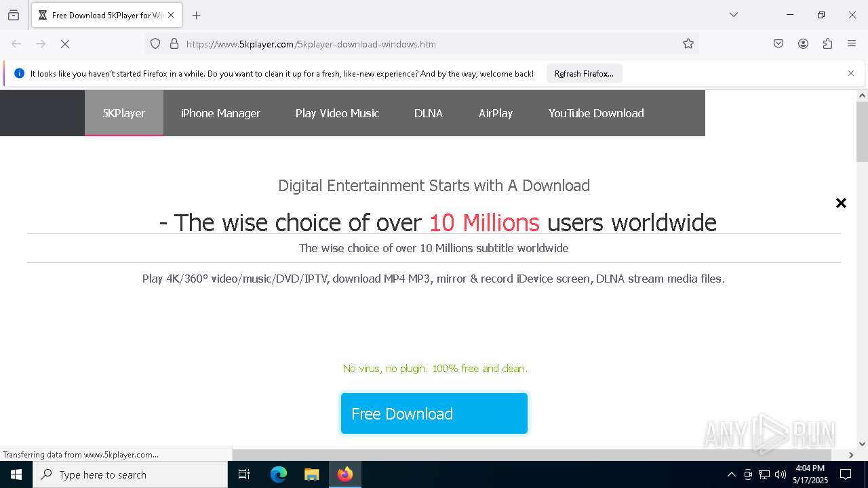Open Firefox View recent browsing icon
This screenshot has height=488, width=868.
14,15
